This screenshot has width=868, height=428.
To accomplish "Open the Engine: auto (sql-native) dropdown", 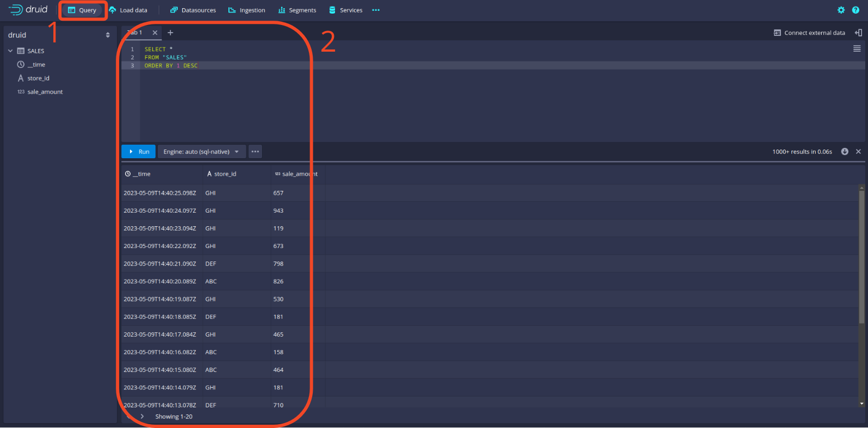I will (201, 152).
